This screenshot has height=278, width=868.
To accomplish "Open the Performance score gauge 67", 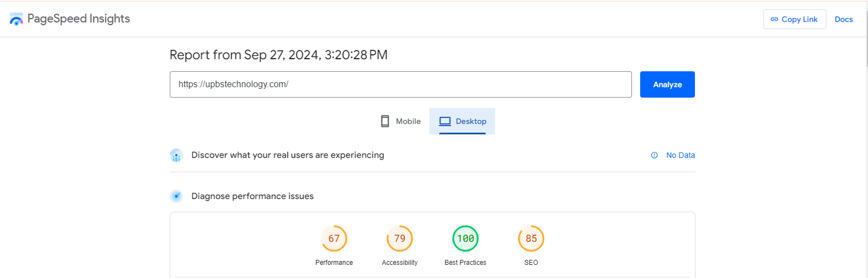I will pos(334,239).
